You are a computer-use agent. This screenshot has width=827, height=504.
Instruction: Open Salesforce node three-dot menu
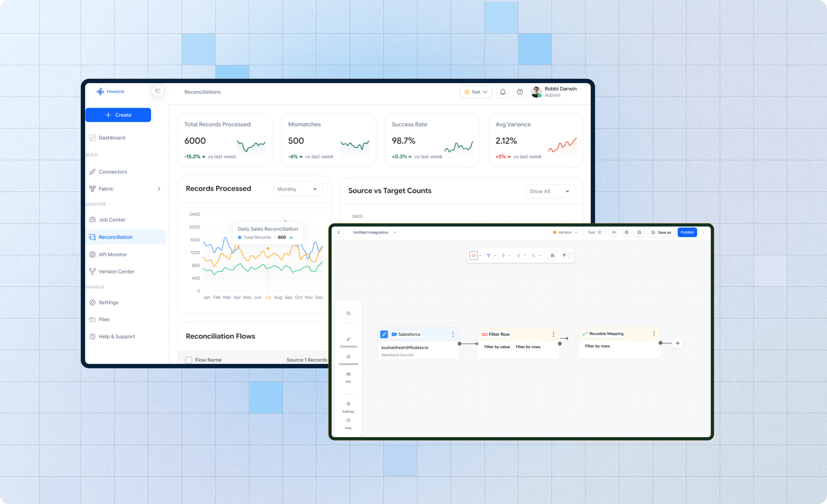click(x=453, y=334)
